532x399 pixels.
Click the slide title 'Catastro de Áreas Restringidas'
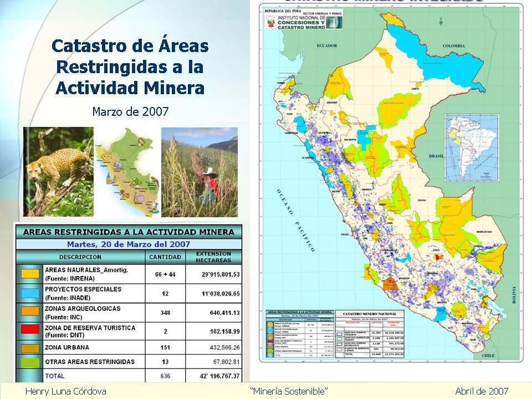point(130,66)
